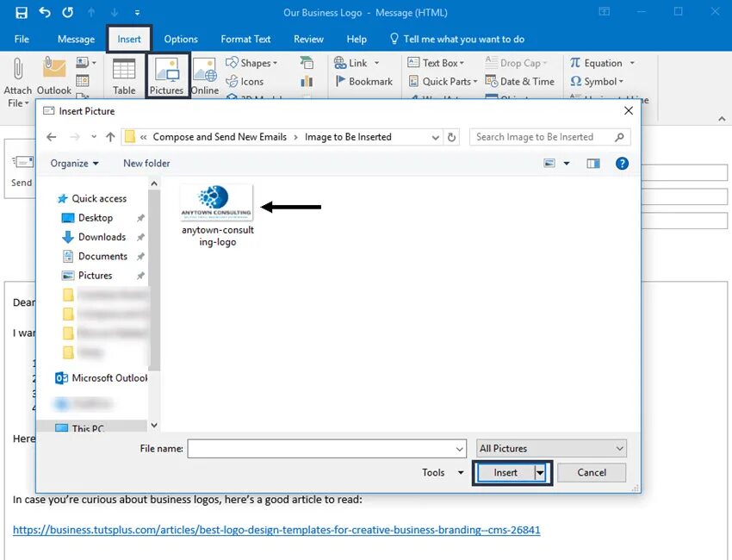Toggle the preview pane icon
The height and width of the screenshot is (560, 732).
(x=592, y=163)
